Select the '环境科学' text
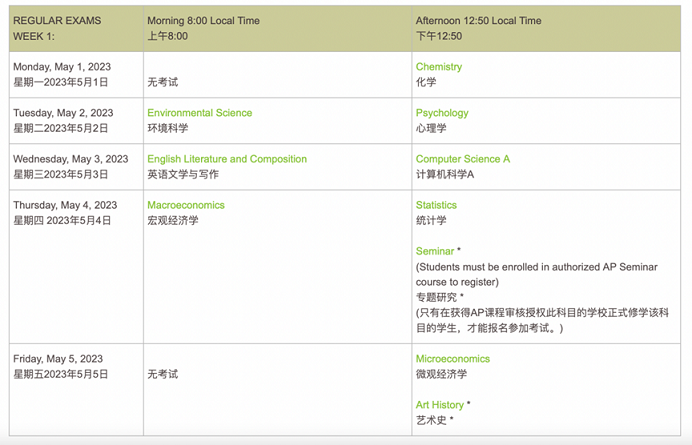The width and height of the screenshot is (692, 445). pos(168,128)
